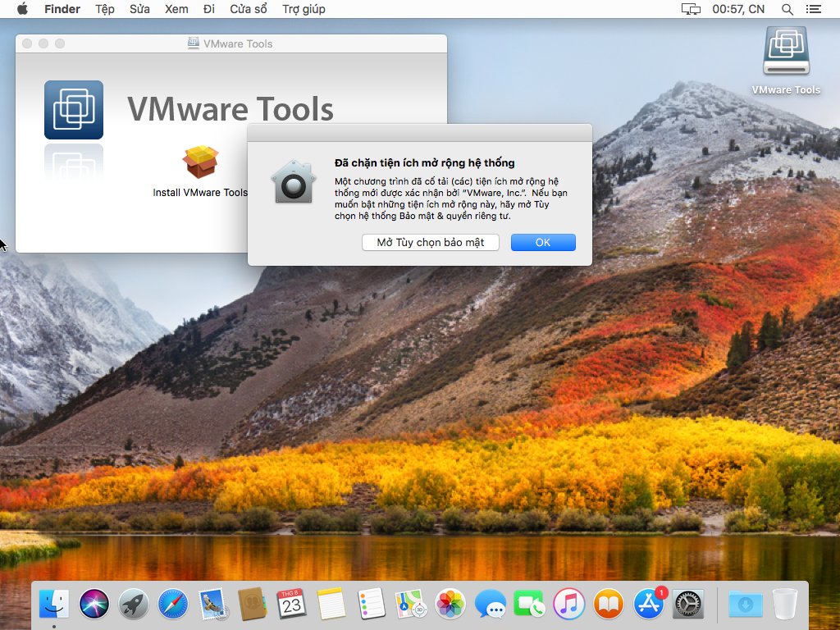Viewport: 840px width, 630px height.
Task: Open Mail stamp icon in Dock
Action: (x=212, y=604)
